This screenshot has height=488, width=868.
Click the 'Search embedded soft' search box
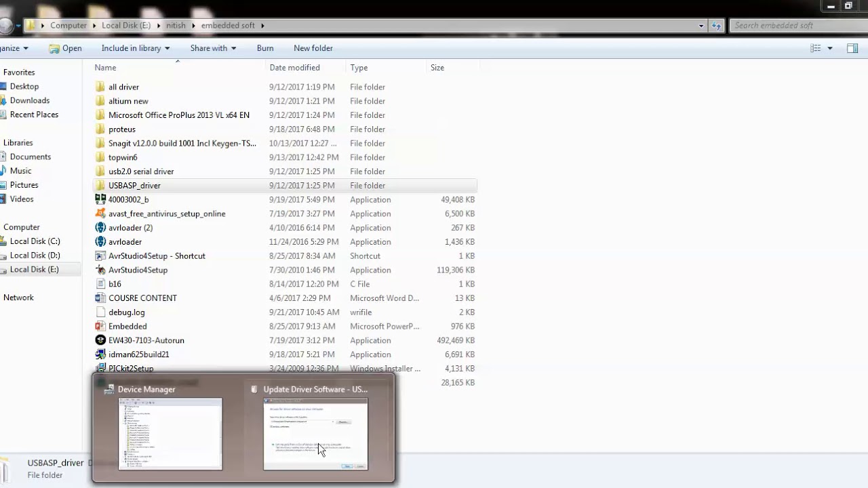tap(797, 26)
